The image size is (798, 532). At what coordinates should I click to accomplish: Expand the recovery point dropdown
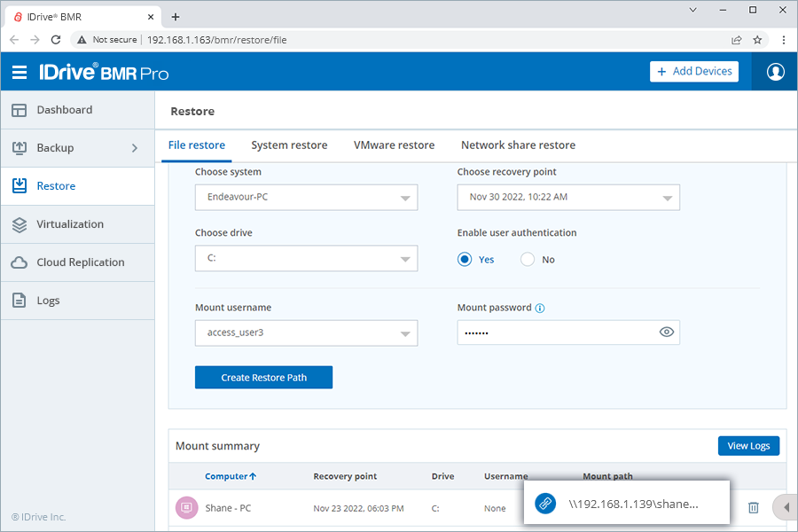[x=568, y=197]
